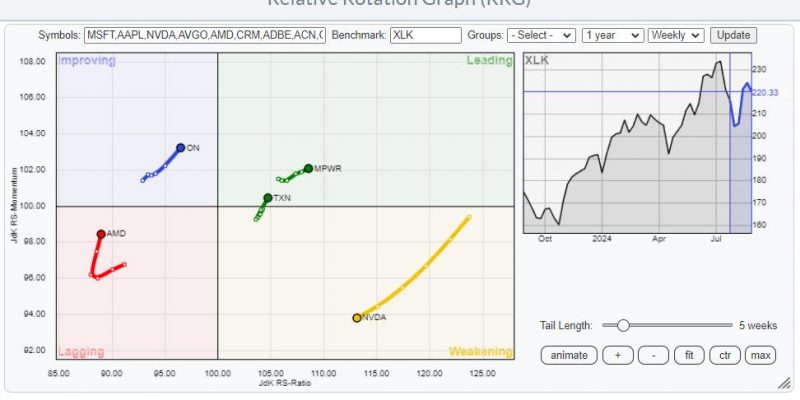Click the JdK RS-Momentum axis label

pos(14,206)
